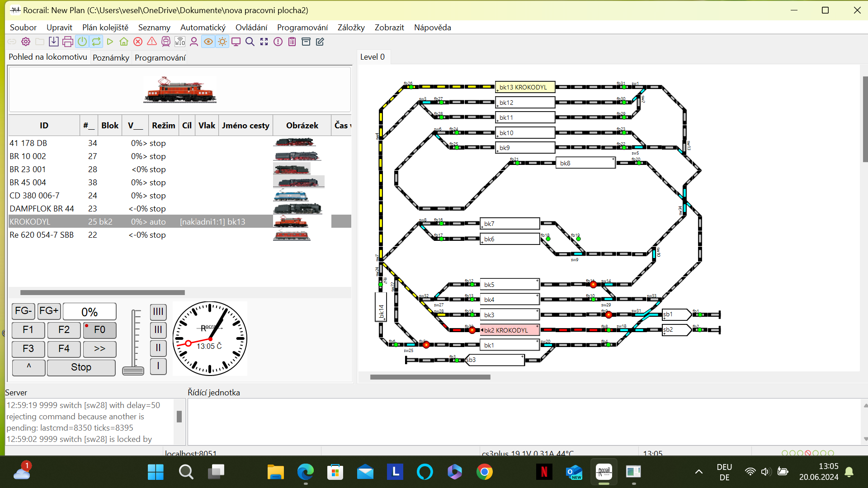Click the red emergency stop circle icon
The width and height of the screenshot is (868, 488).
click(x=138, y=42)
